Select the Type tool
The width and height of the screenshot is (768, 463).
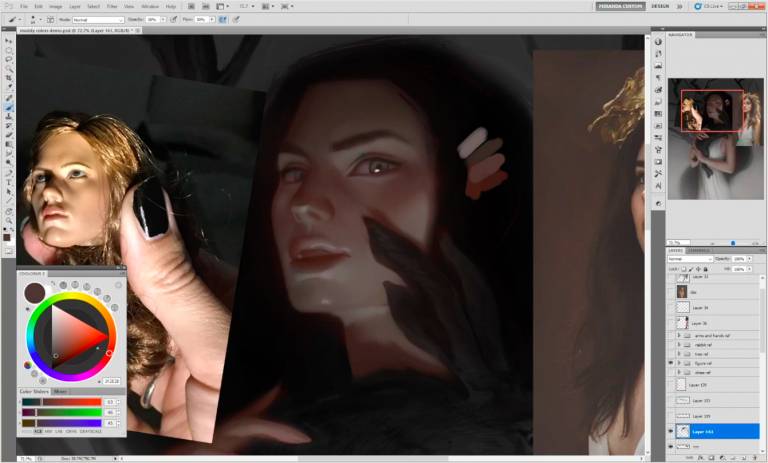9,181
